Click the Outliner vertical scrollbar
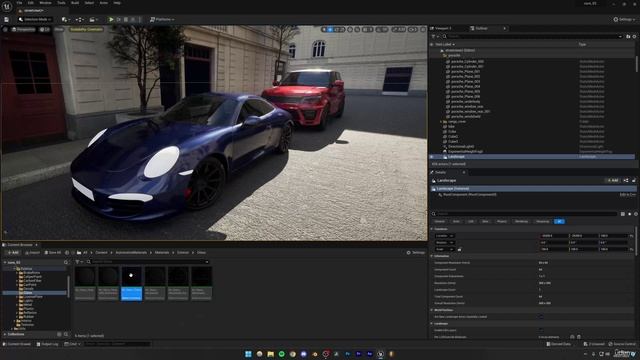This screenshot has width=640, height=360. click(x=636, y=65)
